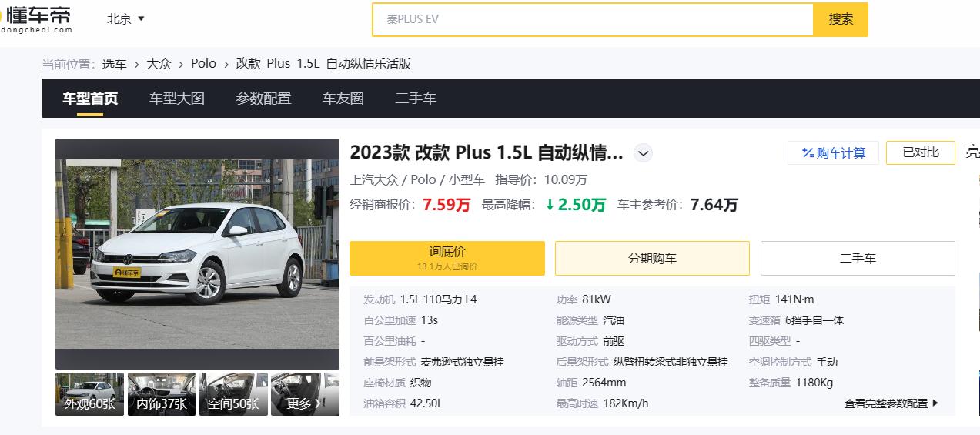Viewport: 980px width, 435px height.
Task: Open the main white Polo photo
Action: point(197,254)
